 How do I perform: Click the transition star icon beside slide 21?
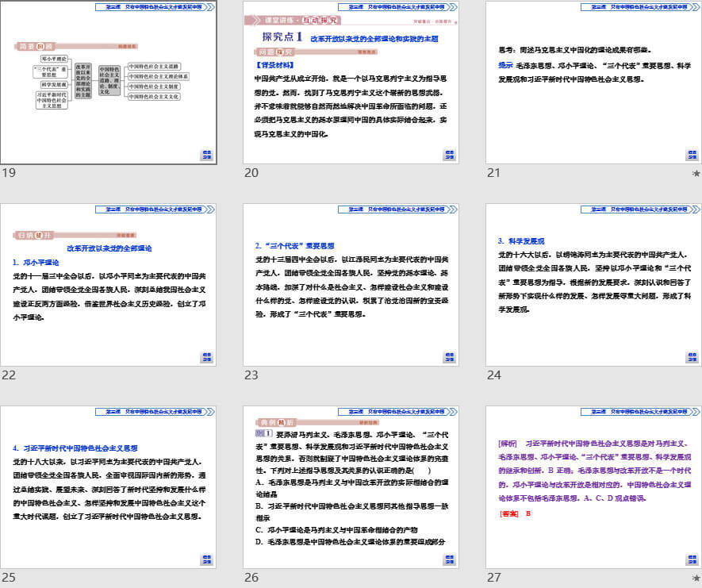tap(696, 173)
